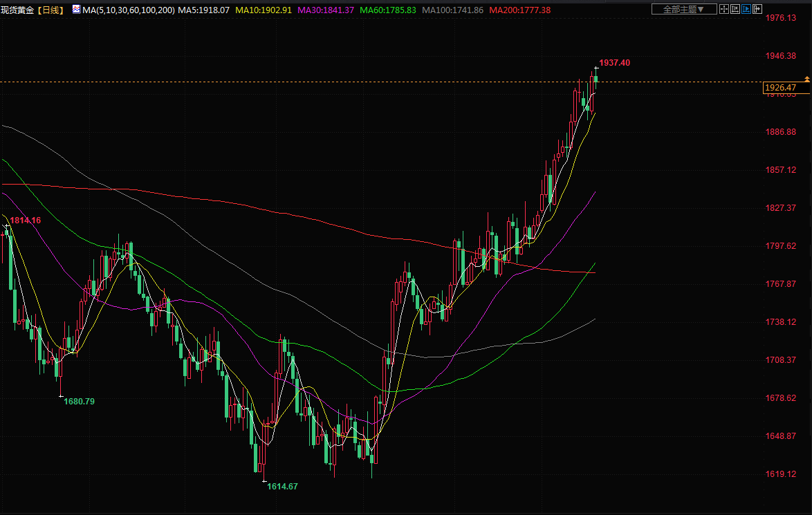
Task: Click the 1614.67 low price marker
Action: click(282, 487)
